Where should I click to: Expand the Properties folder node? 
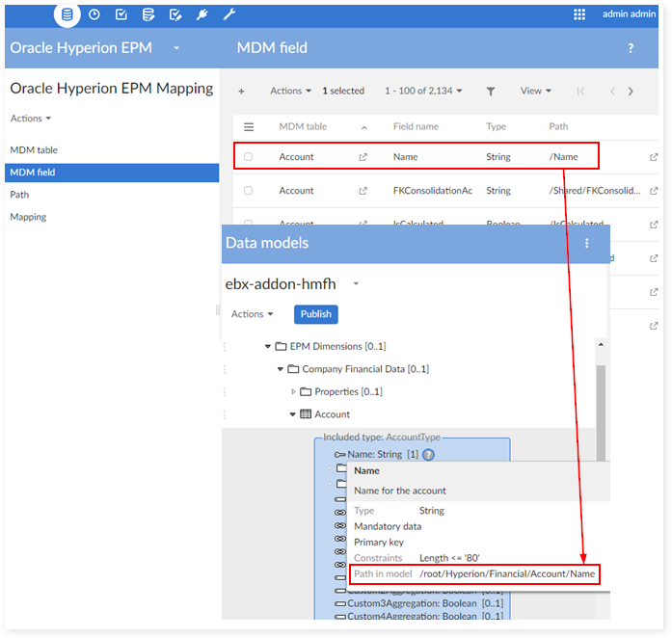click(x=294, y=392)
